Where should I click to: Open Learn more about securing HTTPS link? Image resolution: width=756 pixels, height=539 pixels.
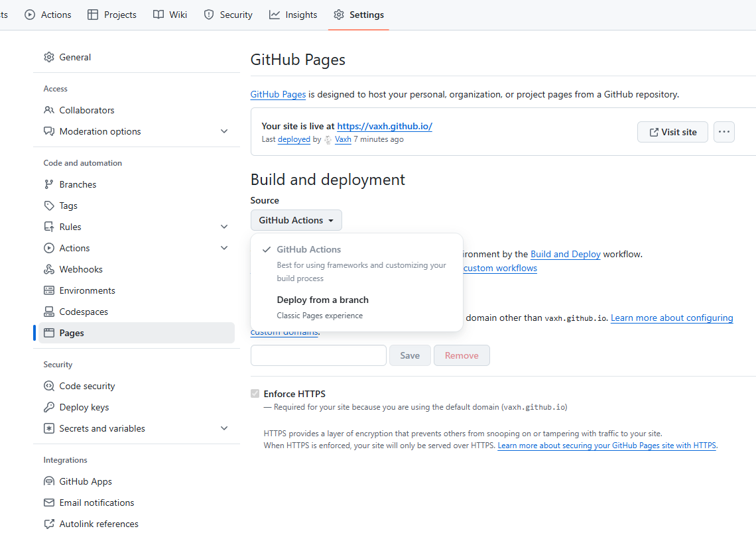pyautogui.click(x=607, y=446)
